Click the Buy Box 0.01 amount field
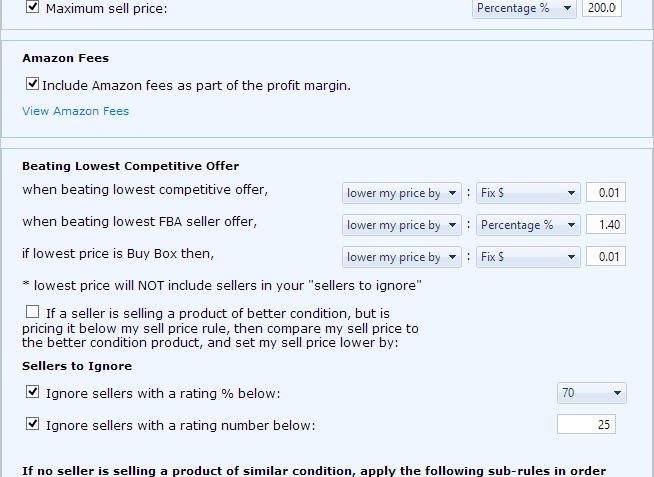The height and width of the screenshot is (477, 654). [x=606, y=257]
